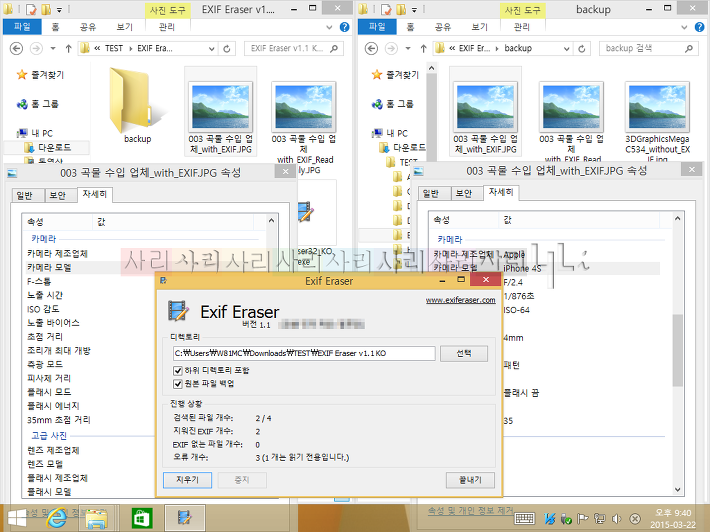Click the directory path input field

click(304, 353)
